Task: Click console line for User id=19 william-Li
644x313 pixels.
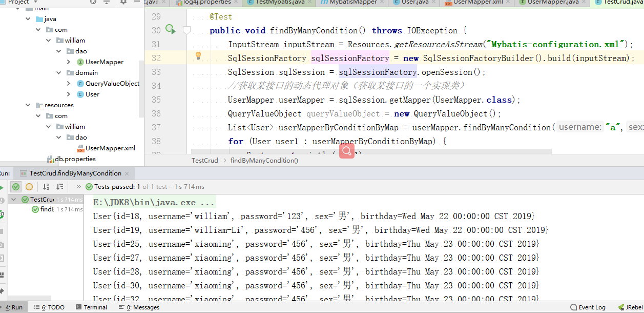Action: click(321, 230)
